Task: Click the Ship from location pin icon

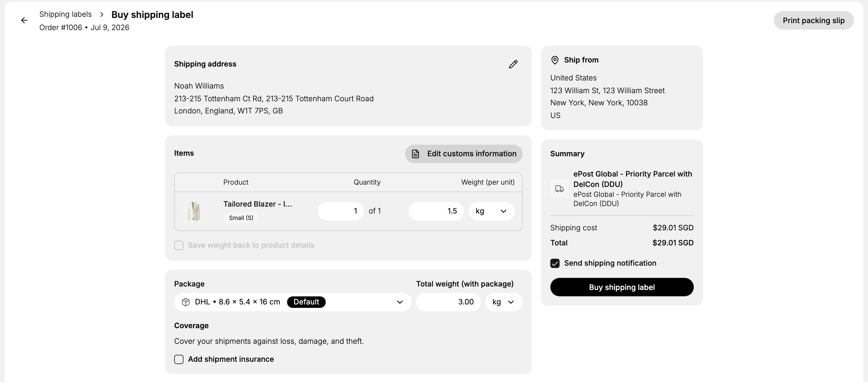Action: [x=555, y=60]
